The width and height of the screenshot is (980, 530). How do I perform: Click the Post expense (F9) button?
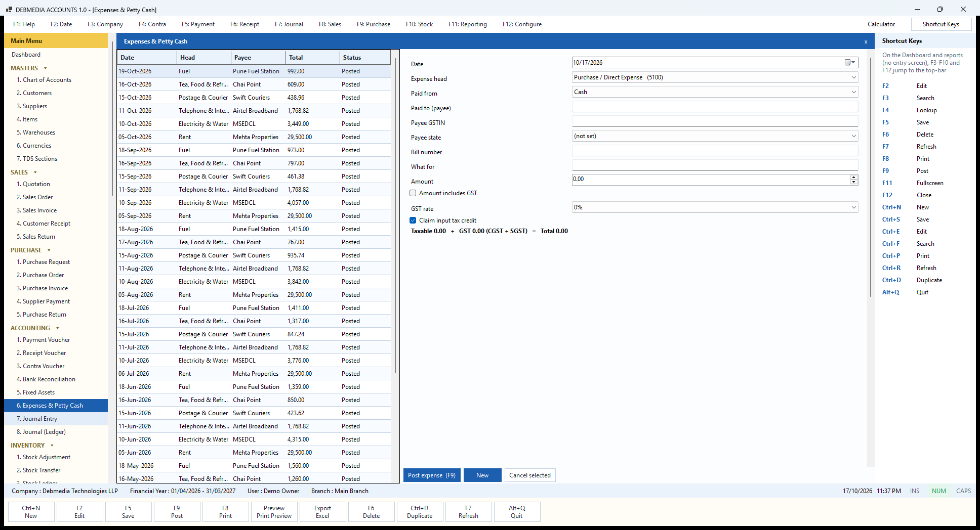coord(432,475)
